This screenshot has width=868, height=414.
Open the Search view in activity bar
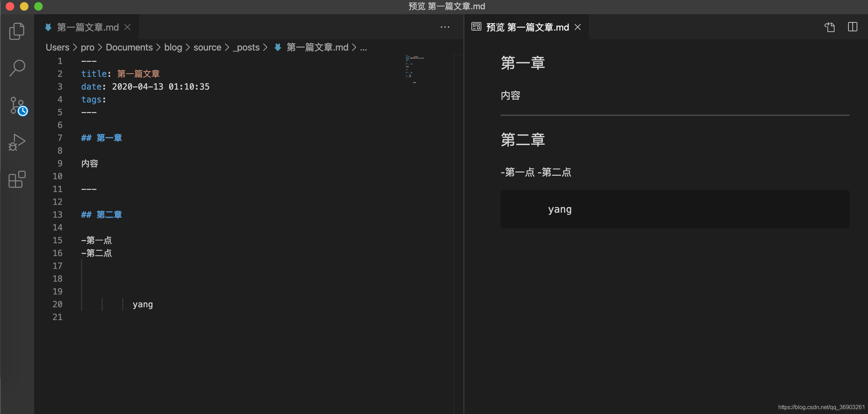[17, 68]
